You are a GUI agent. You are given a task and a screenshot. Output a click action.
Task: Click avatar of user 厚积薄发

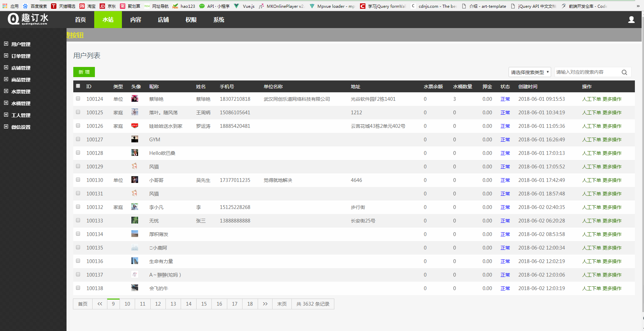click(x=134, y=234)
